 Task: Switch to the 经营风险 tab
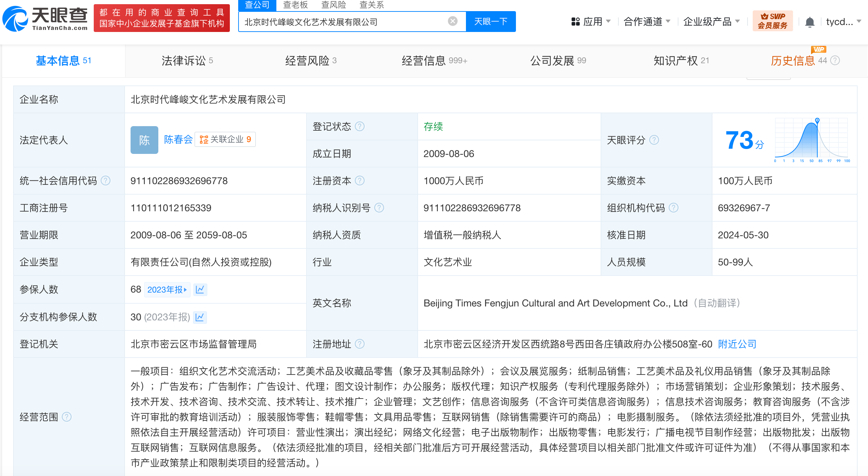pos(311,61)
